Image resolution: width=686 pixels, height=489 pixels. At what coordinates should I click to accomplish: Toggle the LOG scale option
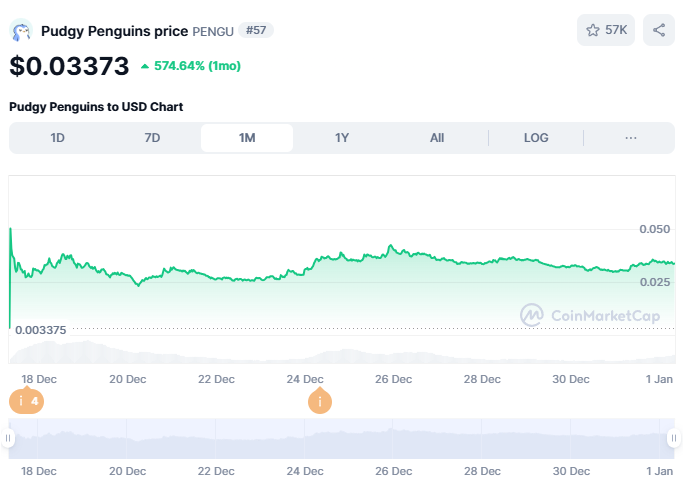(536, 138)
